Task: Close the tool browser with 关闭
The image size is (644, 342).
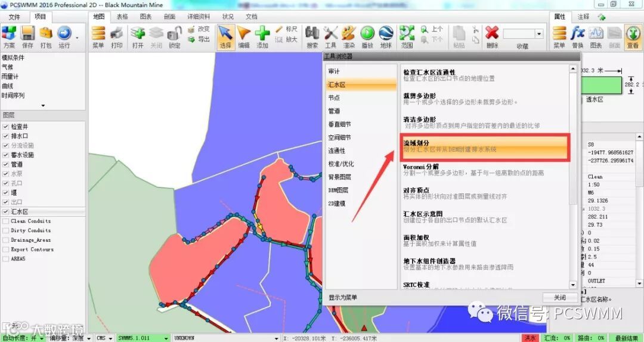Action: pos(560,297)
